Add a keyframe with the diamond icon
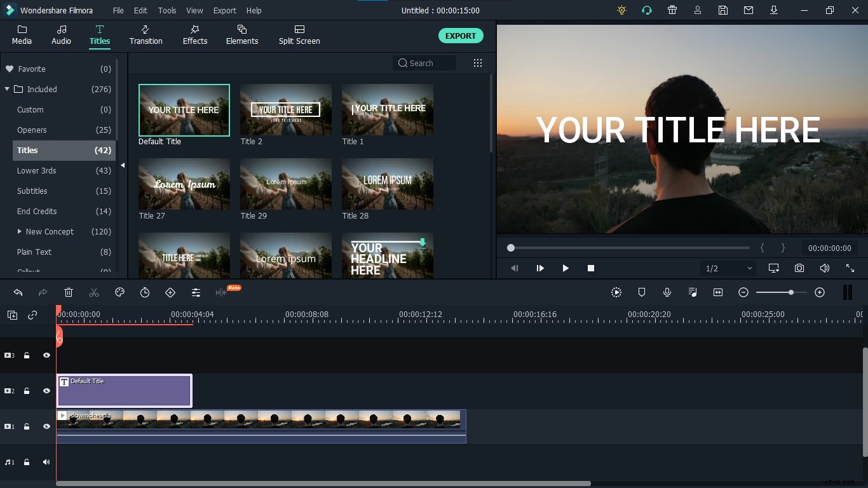 [170, 292]
